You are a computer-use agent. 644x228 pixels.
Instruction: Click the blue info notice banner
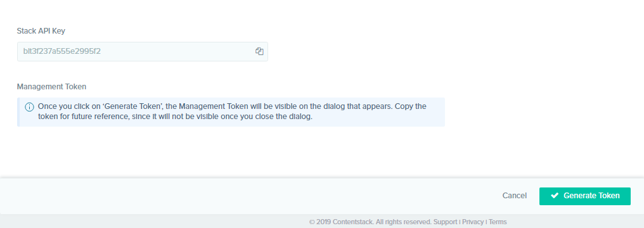click(x=231, y=112)
